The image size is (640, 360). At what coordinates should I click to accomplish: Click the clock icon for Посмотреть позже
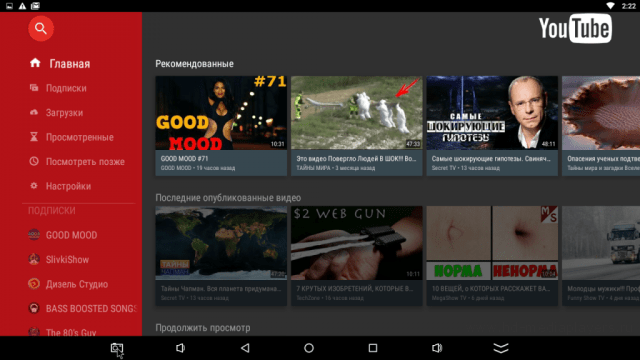coord(34,161)
